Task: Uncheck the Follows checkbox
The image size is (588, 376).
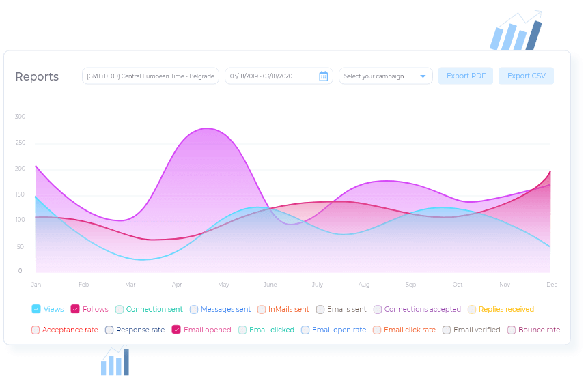Action: tap(75, 309)
